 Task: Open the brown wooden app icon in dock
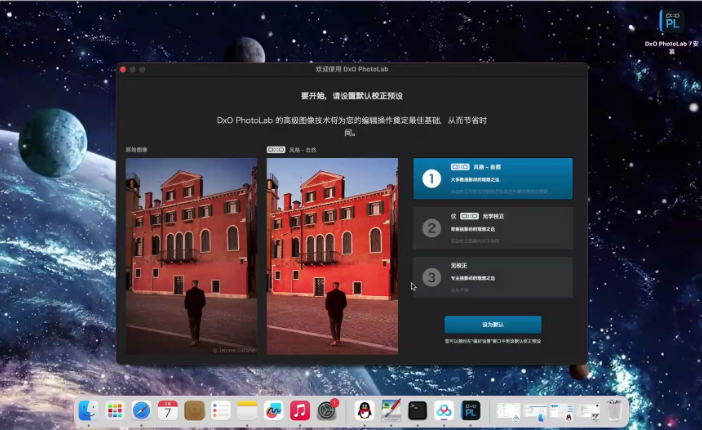click(194, 410)
